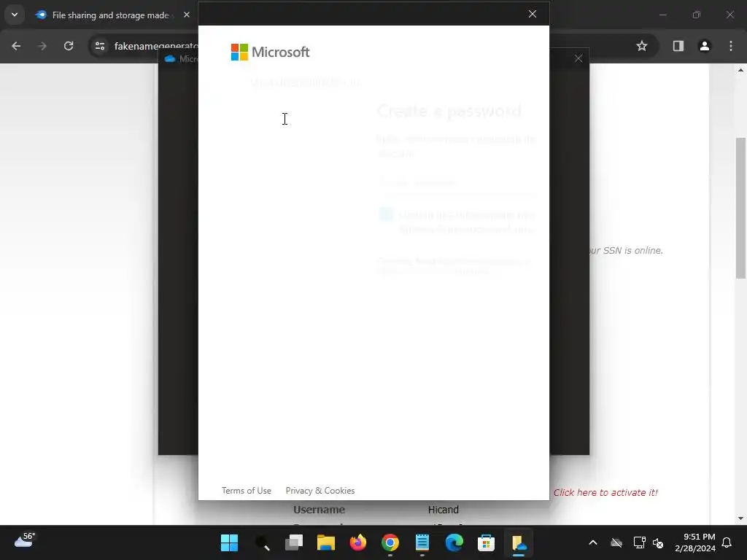747x560 pixels.
Task: Open the Chrome side panel
Action: click(x=678, y=46)
